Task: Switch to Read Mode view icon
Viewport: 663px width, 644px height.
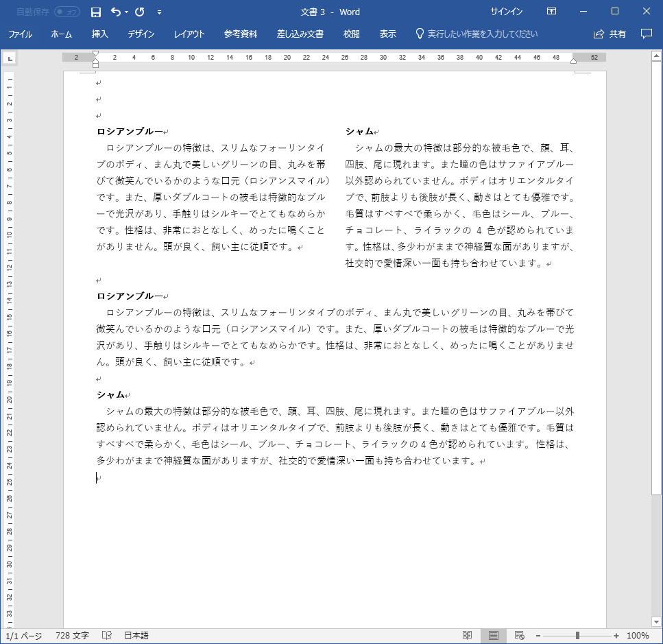Action: click(467, 636)
